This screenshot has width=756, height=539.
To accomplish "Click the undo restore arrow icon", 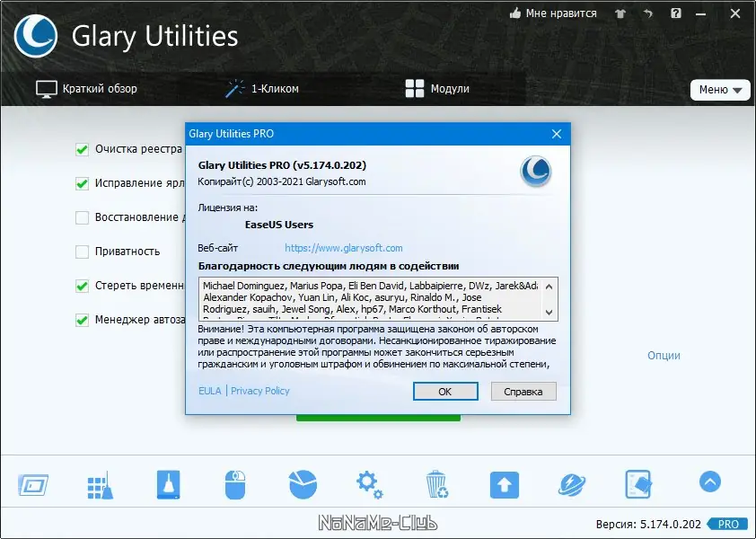I will [x=648, y=13].
